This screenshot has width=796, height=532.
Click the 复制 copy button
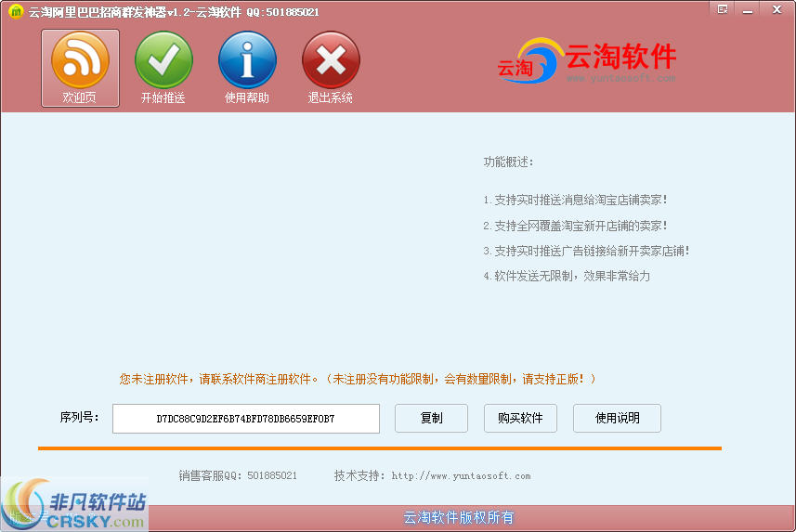[x=432, y=419]
